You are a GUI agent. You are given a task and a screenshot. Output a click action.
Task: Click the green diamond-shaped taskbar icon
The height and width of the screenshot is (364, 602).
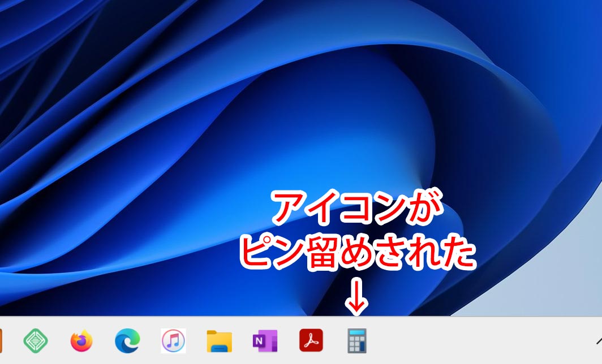coord(36,341)
